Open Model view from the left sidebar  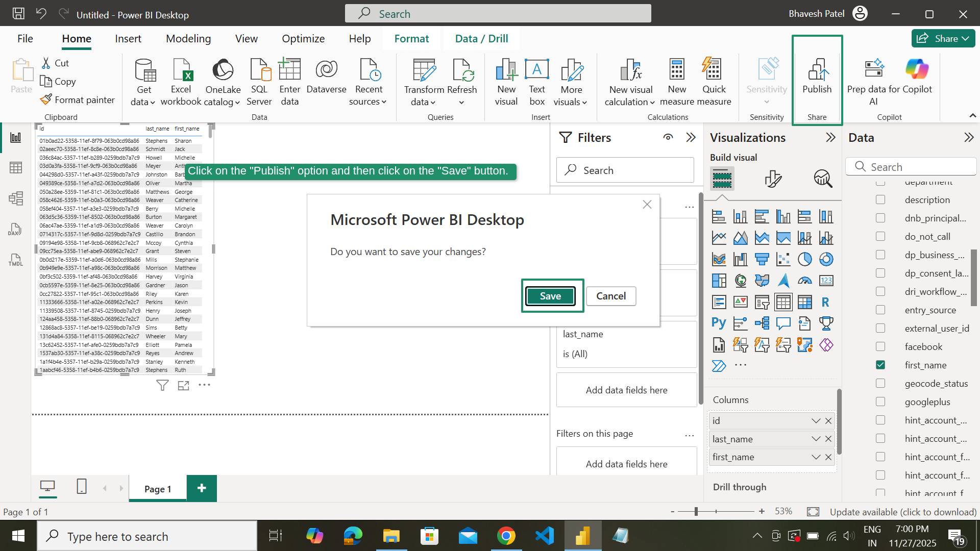16,198
